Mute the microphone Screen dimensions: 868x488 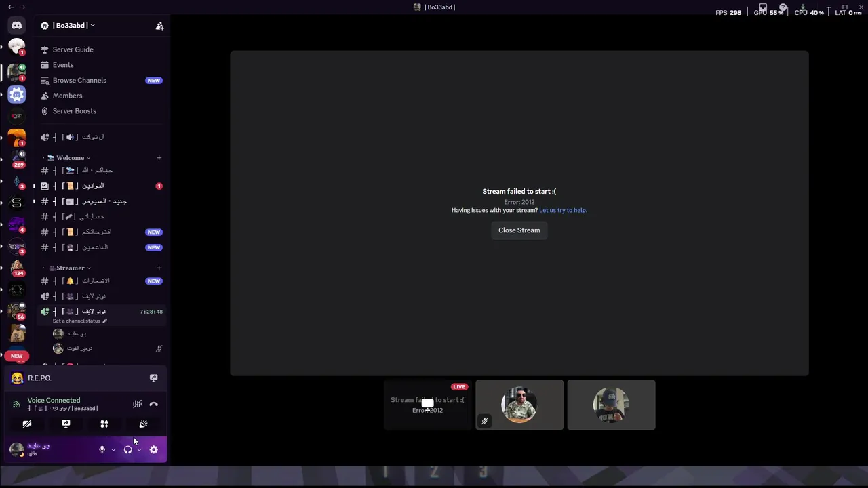pos(102,449)
